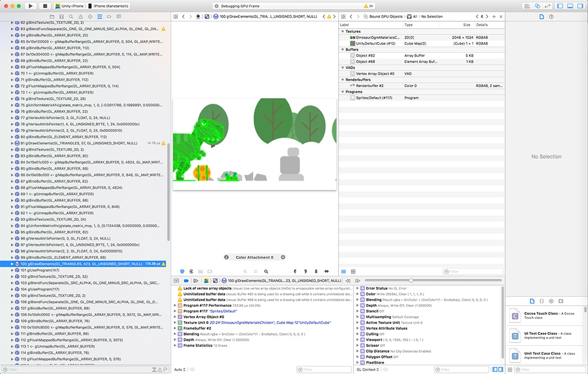Toggle the debug area visibility

570,6
